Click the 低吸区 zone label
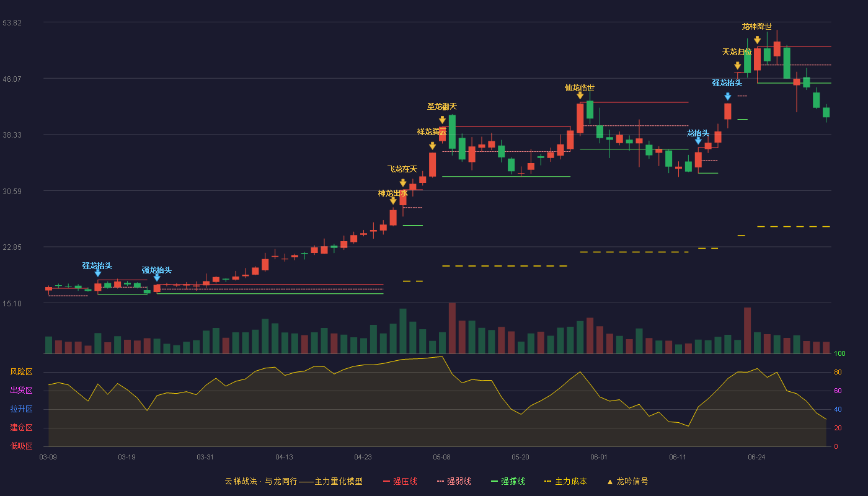This screenshot has width=868, height=496. [21, 446]
